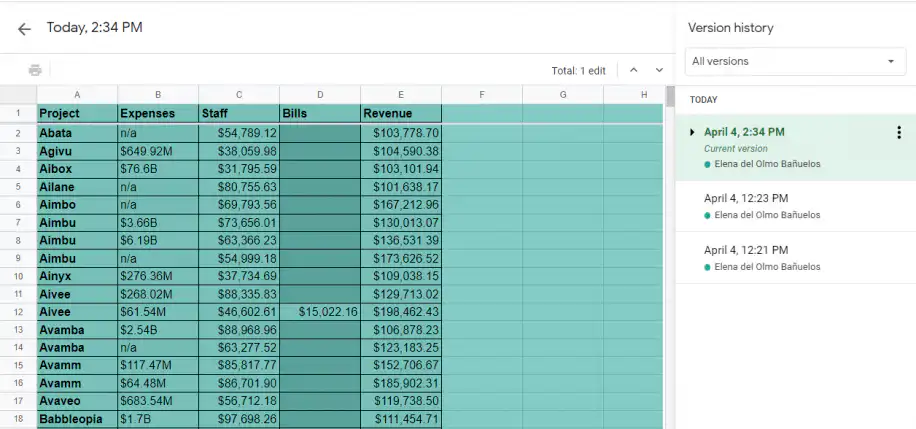
Task: Click the Expenses header cell
Action: coord(158,113)
